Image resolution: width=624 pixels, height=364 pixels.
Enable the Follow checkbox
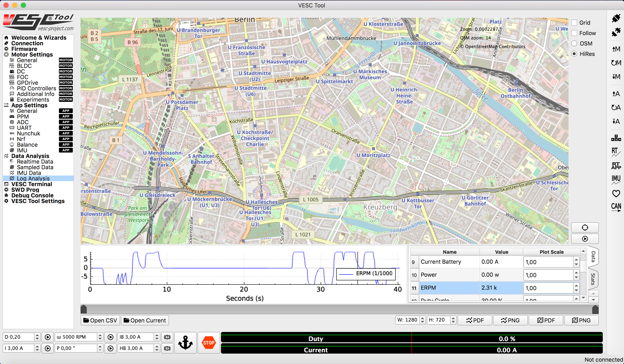[x=574, y=33]
